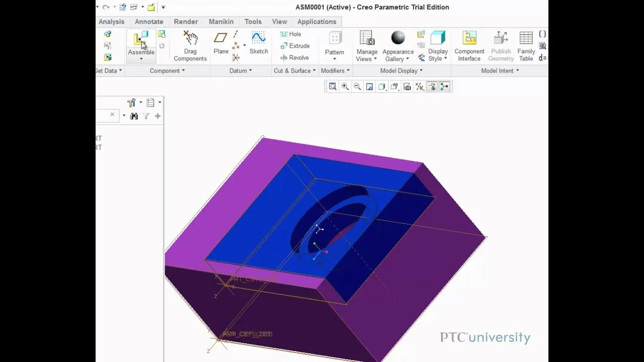Click the Close window folder icon

[151, 7]
